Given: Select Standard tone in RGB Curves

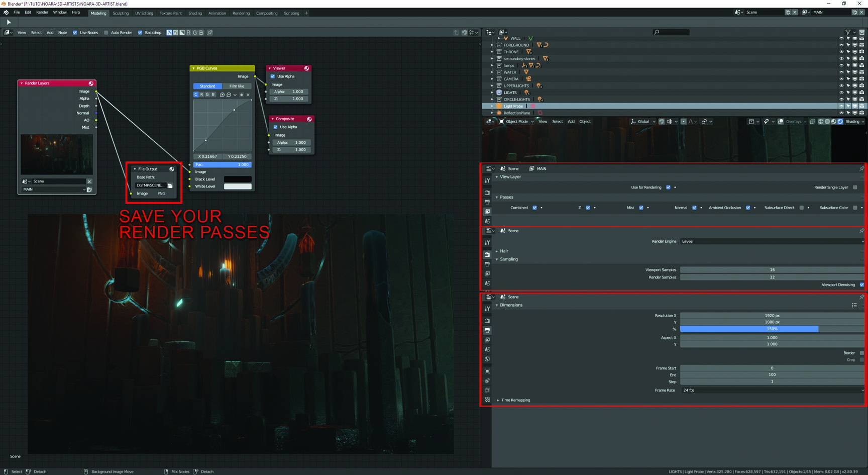Looking at the screenshot, I should (x=207, y=86).
